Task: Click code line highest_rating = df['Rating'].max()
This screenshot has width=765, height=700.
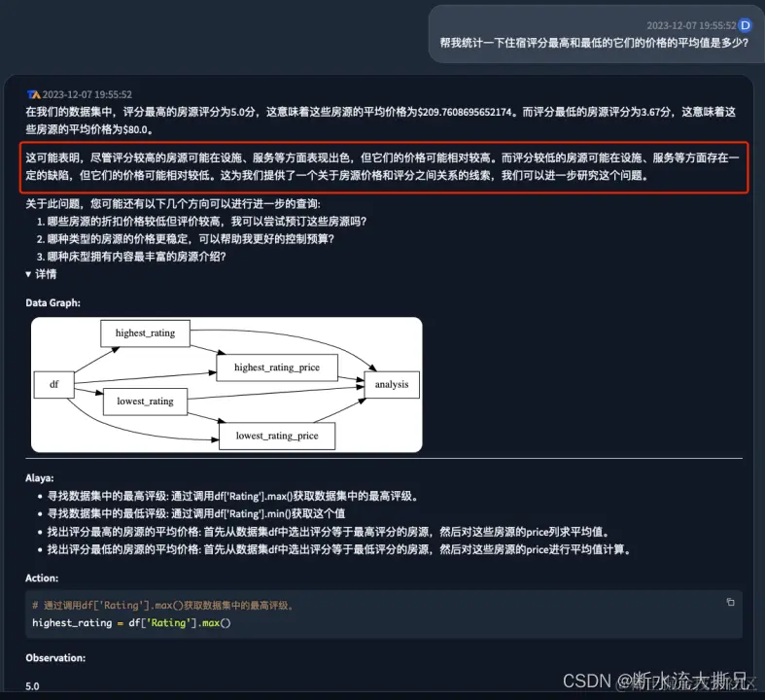Action: [131, 623]
